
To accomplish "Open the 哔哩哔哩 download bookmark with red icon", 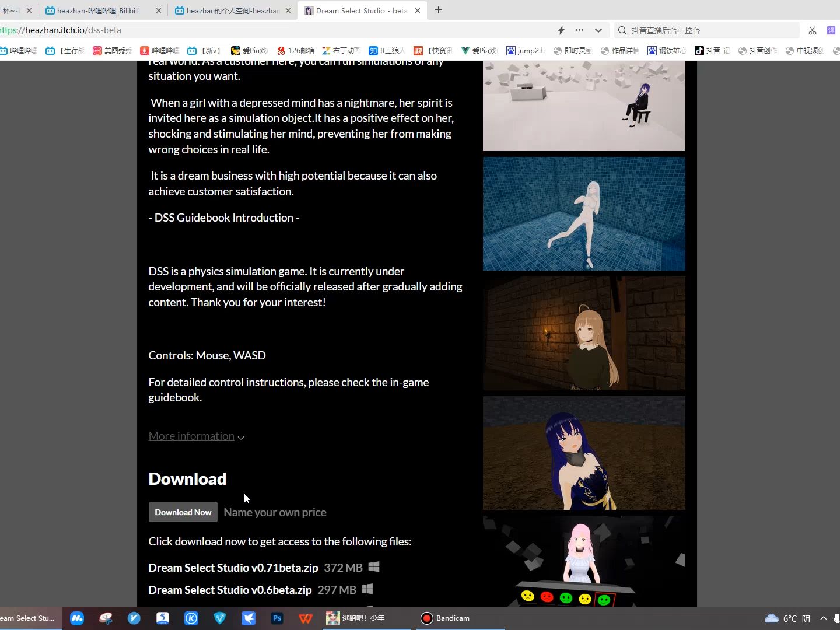I will pyautogui.click(x=160, y=51).
